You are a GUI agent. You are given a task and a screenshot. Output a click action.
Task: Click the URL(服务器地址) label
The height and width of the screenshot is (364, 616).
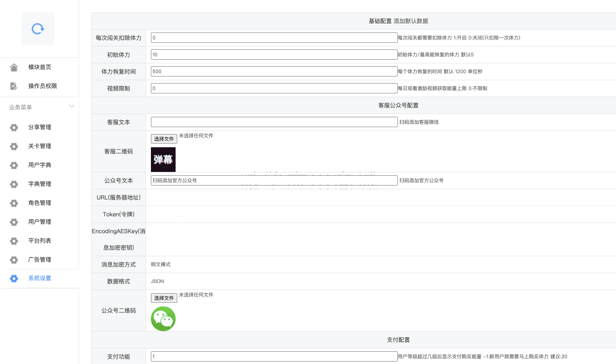point(118,197)
